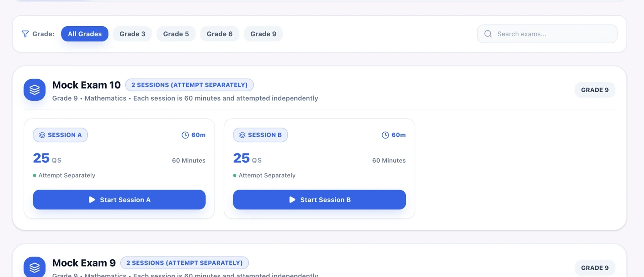Click the 25 QS count on Session A
This screenshot has height=277, width=644.
coord(47,158)
